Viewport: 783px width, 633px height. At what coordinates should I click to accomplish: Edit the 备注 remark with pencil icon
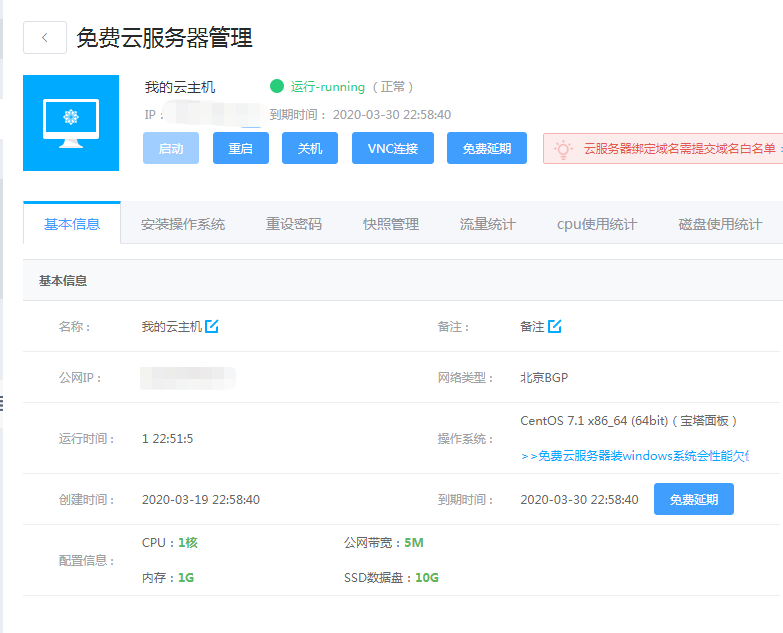pyautogui.click(x=554, y=326)
